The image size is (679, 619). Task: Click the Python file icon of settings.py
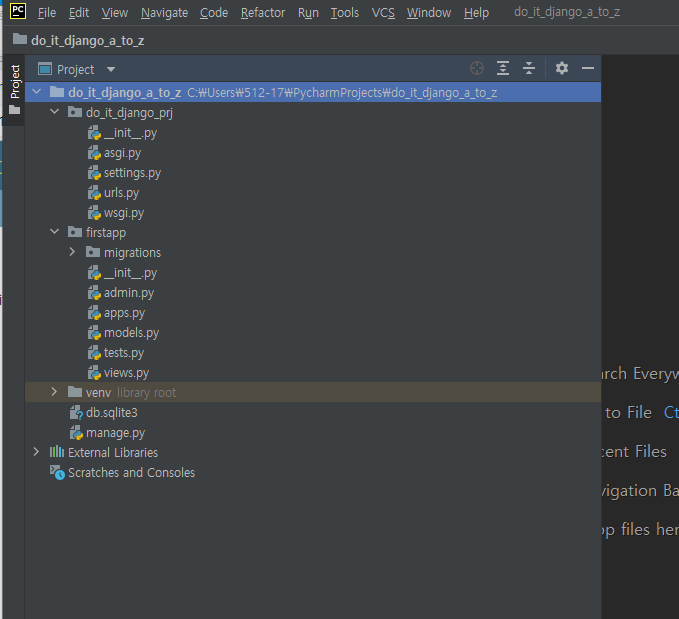pyautogui.click(x=94, y=173)
